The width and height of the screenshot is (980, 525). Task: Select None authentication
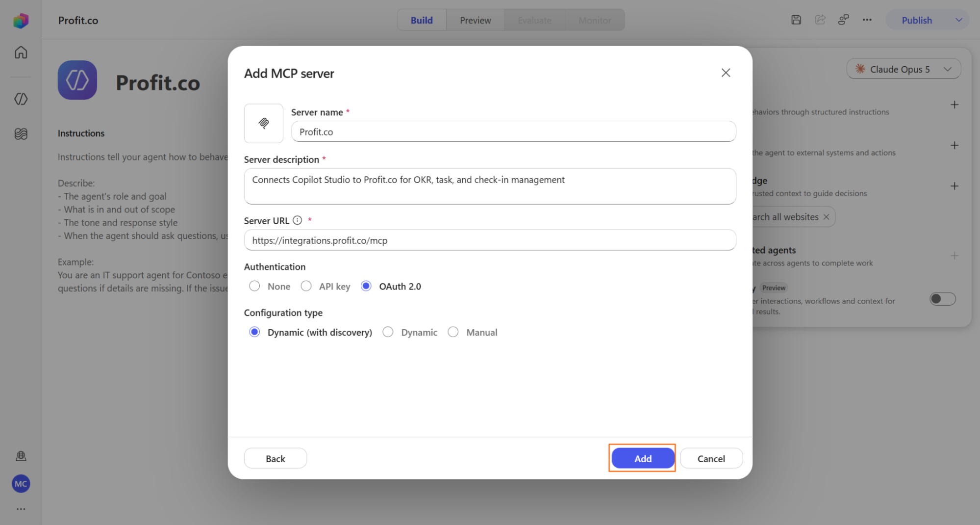tap(254, 286)
